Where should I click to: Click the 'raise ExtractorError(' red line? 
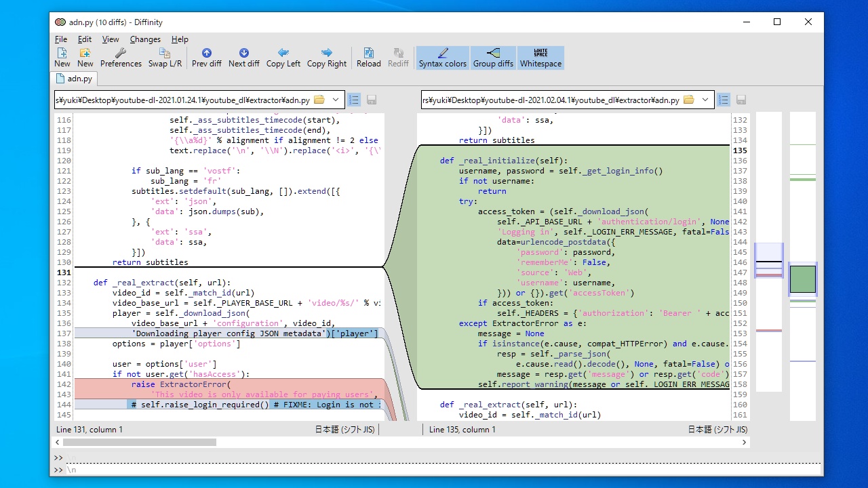tap(181, 384)
